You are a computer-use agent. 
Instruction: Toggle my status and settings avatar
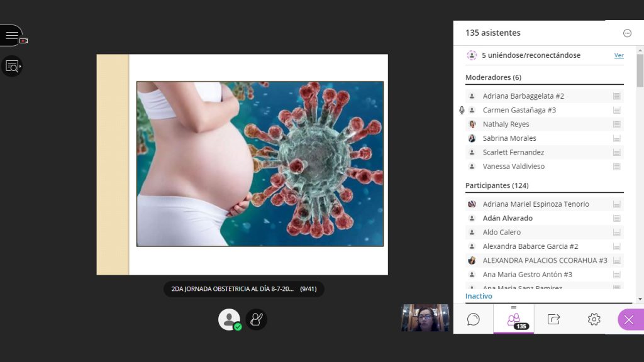[229, 319]
